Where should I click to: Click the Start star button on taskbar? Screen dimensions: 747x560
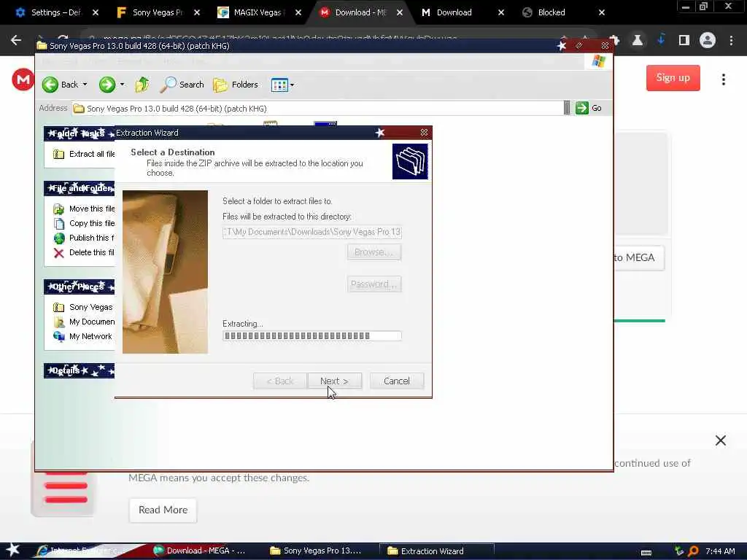tap(12, 550)
